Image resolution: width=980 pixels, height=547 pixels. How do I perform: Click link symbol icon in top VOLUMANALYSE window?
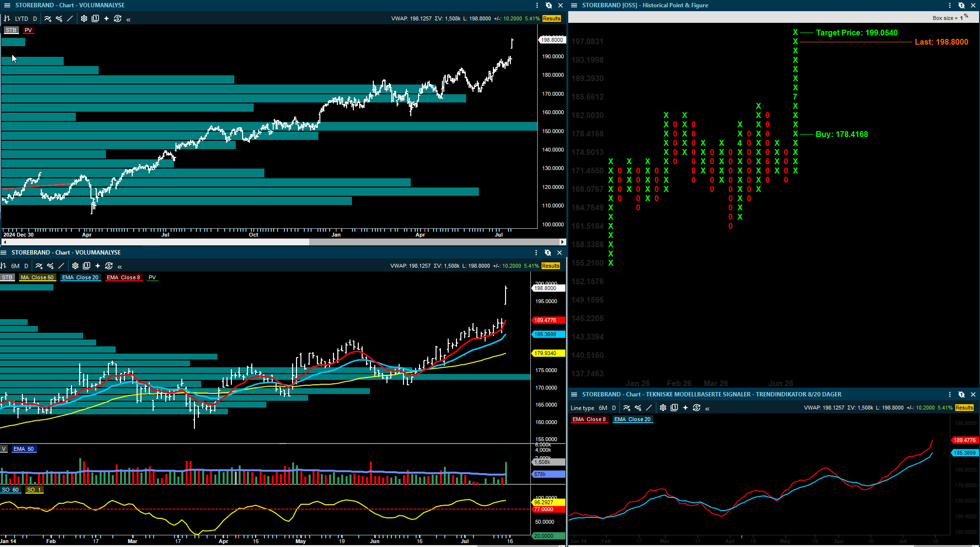pyautogui.click(x=549, y=5)
